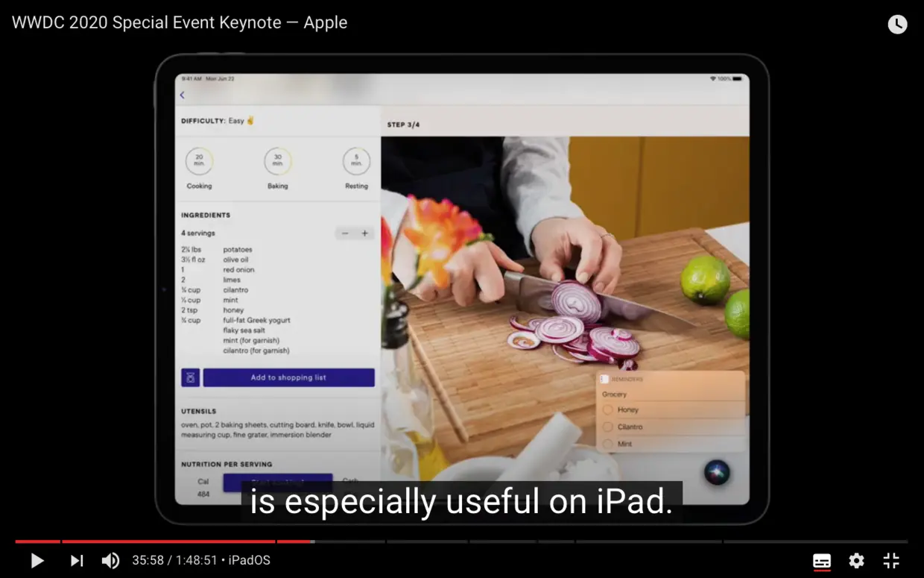Increase servings with the plus button
The width and height of the screenshot is (924, 578).
[364, 233]
